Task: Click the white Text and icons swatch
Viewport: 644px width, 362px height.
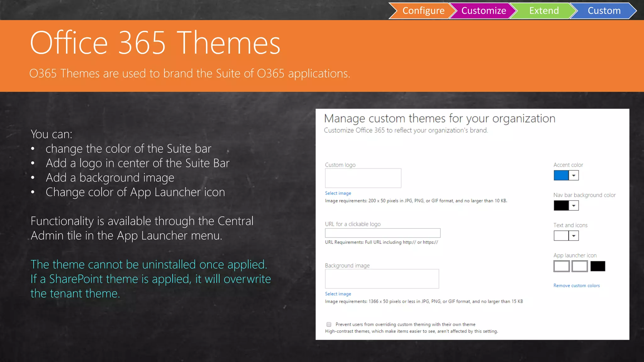Action: coord(561,236)
